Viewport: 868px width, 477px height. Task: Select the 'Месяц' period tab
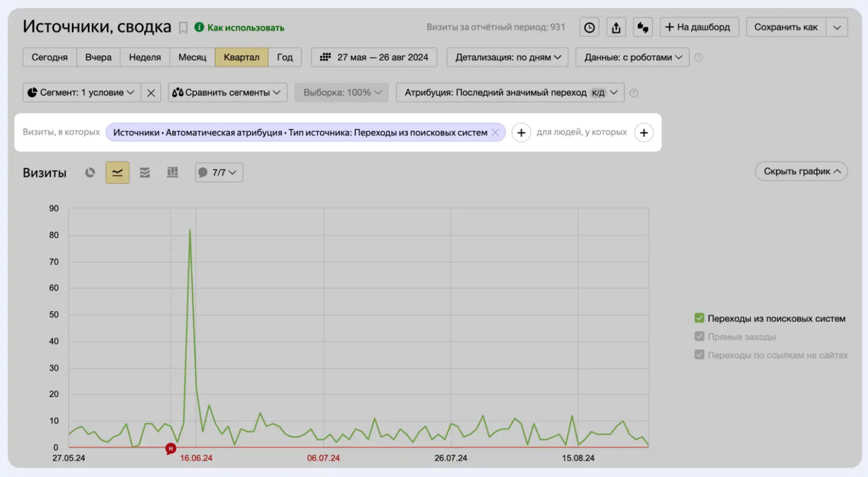tap(193, 57)
